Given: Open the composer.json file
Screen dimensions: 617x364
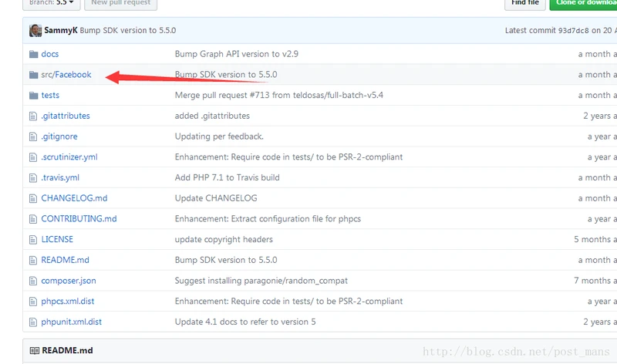Looking at the screenshot, I should click(69, 281).
